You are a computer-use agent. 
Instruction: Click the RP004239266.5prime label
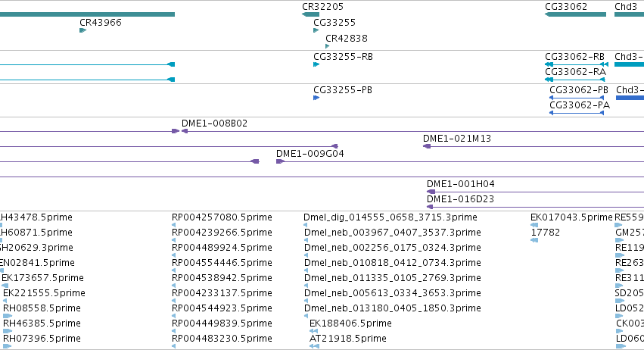click(x=222, y=233)
